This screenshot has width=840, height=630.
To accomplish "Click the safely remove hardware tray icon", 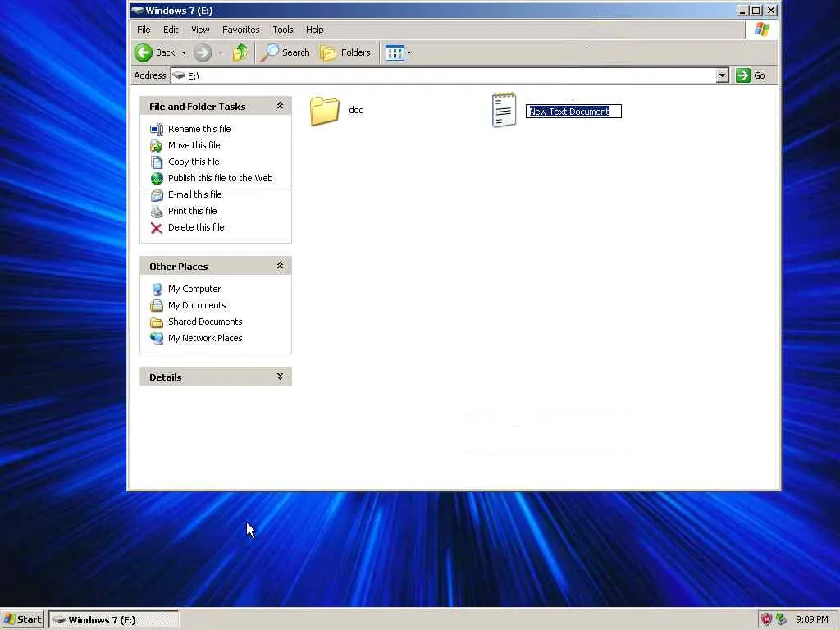I will [x=782, y=619].
